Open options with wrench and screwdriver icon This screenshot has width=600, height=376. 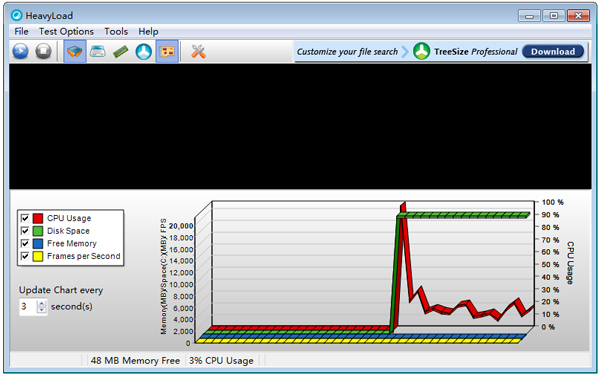pyautogui.click(x=198, y=51)
